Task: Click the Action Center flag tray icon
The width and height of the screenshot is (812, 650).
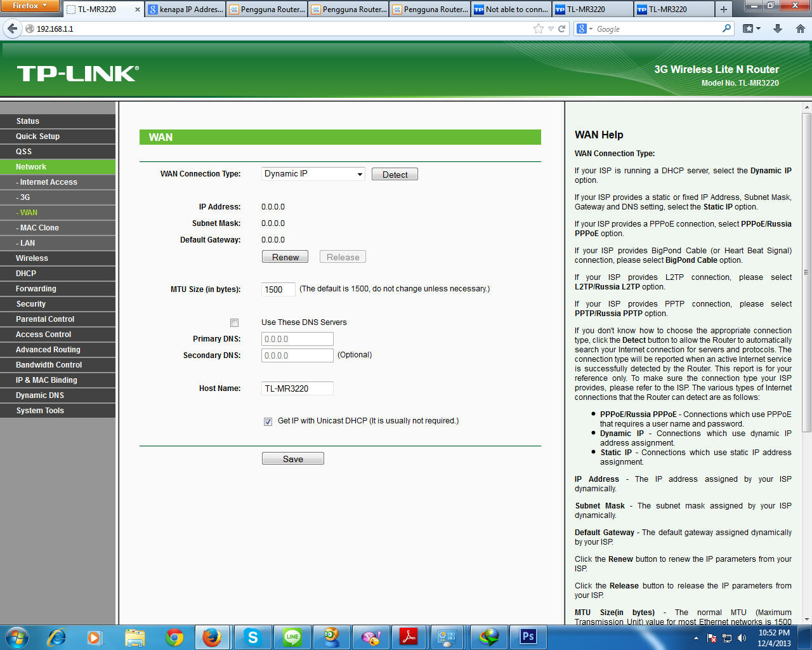Action: click(x=712, y=638)
